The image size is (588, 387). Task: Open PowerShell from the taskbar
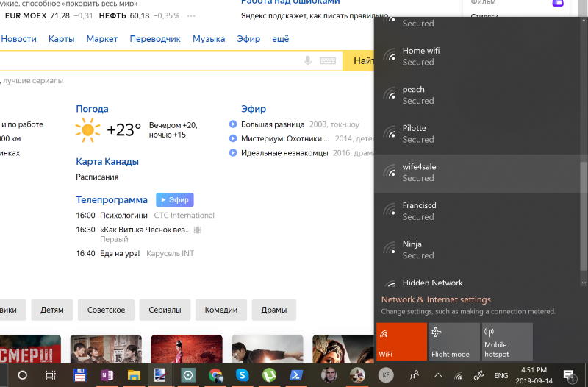point(295,374)
